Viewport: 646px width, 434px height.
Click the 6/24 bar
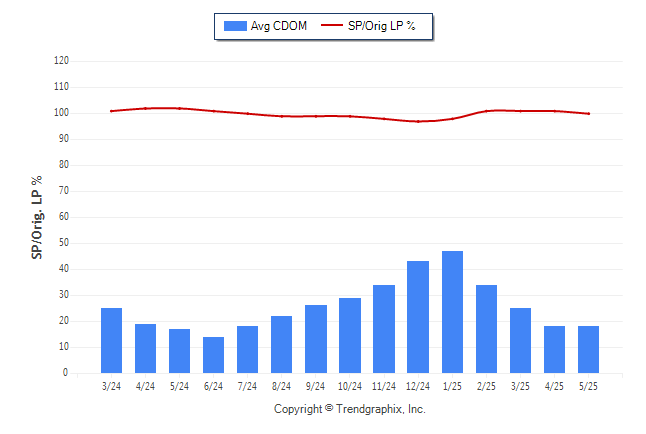coord(213,355)
